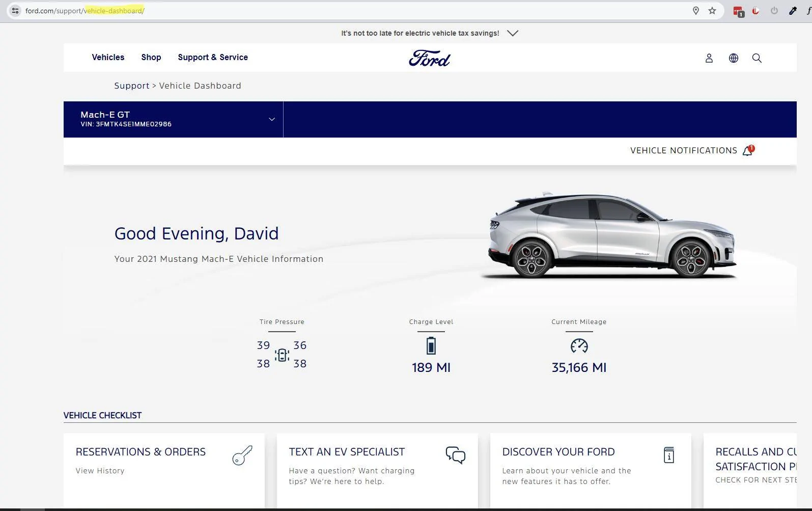Click the chat bubbles icon on EV Specialist card
Image resolution: width=812 pixels, height=511 pixels.
(455, 455)
